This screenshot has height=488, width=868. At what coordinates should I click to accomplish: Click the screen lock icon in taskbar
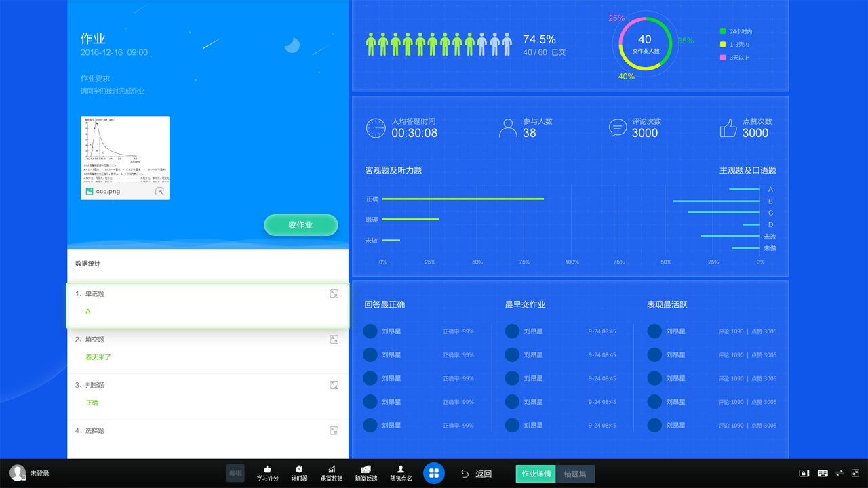(804, 473)
